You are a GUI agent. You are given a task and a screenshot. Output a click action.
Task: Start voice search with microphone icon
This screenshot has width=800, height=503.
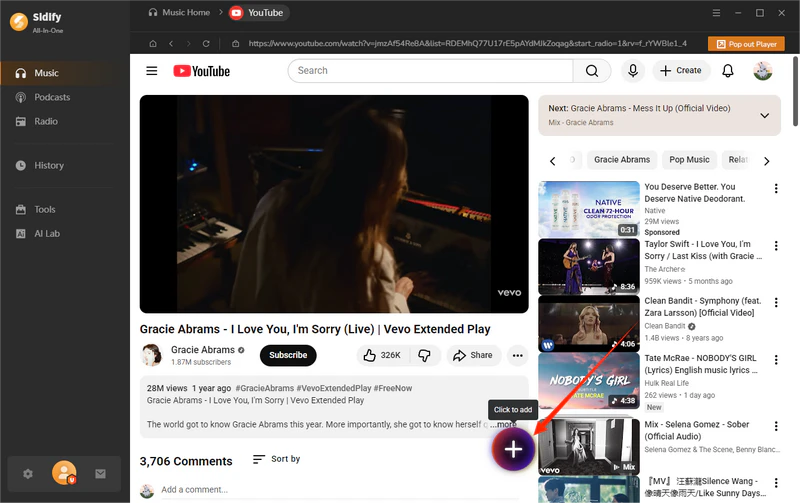click(x=633, y=70)
